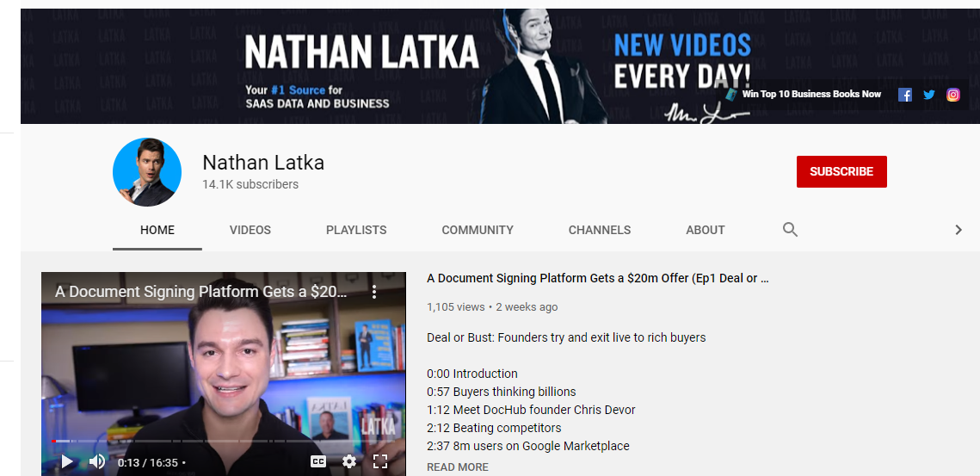Click the video progress bar

pyautogui.click(x=224, y=441)
